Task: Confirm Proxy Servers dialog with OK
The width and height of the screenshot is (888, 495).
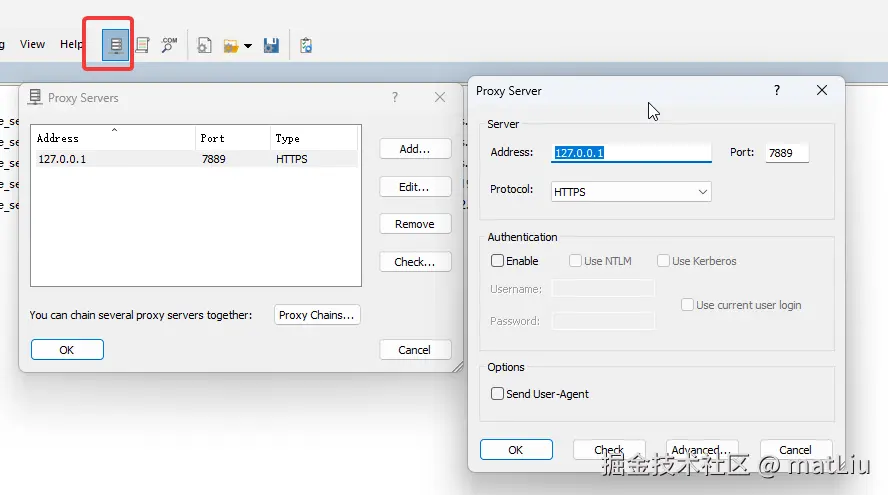Action: pyautogui.click(x=67, y=350)
